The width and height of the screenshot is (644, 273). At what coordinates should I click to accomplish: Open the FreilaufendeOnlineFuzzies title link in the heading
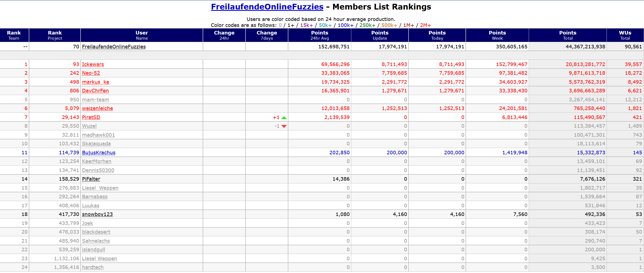[x=267, y=7]
